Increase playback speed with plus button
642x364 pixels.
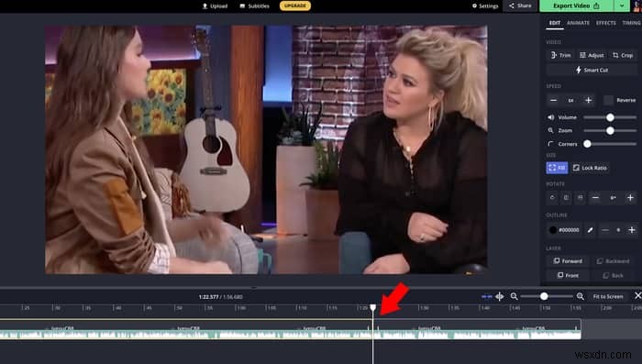pyautogui.click(x=589, y=100)
